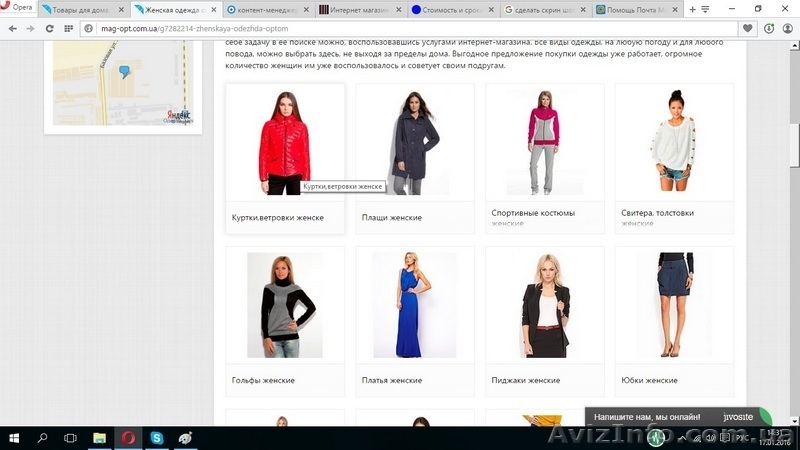Open Skype from the taskbar
This screenshot has height=450, width=800.
coord(157,438)
